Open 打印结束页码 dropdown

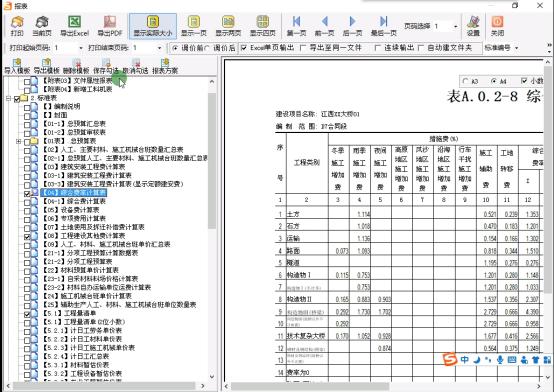click(160, 48)
